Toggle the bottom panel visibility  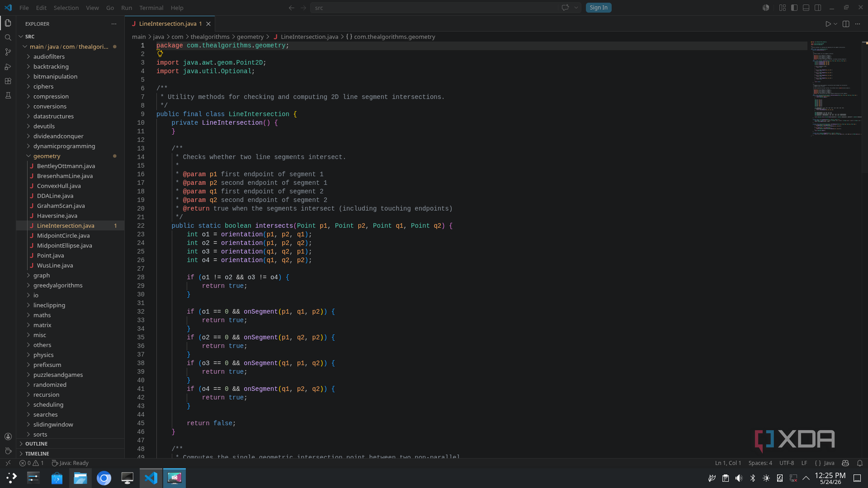[806, 8]
